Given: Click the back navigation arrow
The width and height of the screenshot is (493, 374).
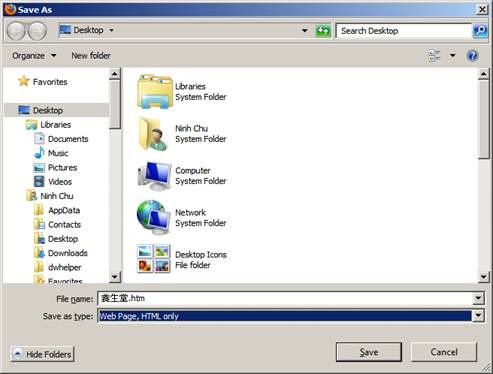Looking at the screenshot, I should [x=16, y=31].
